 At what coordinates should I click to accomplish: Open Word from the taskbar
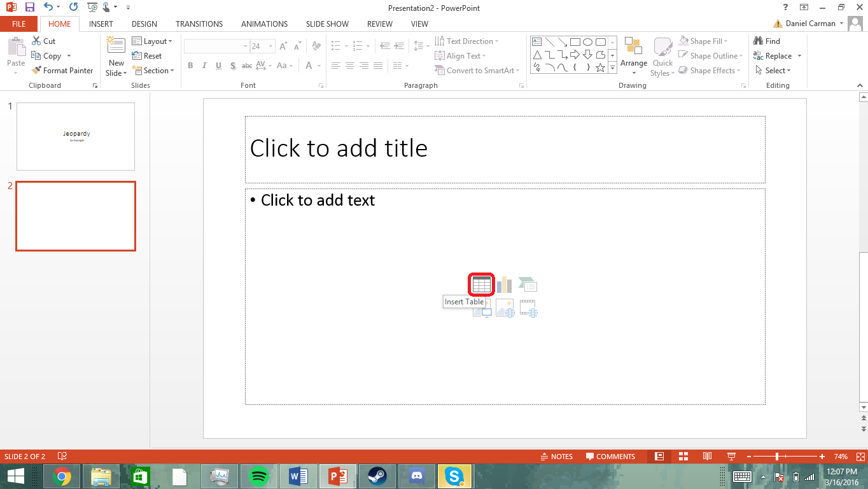point(298,476)
